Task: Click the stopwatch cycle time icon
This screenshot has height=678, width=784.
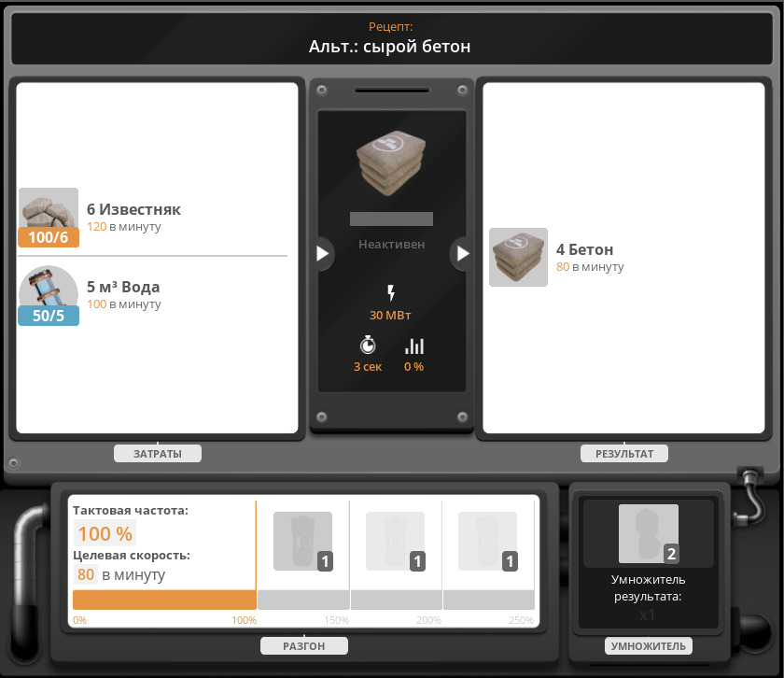Action: click(x=368, y=346)
